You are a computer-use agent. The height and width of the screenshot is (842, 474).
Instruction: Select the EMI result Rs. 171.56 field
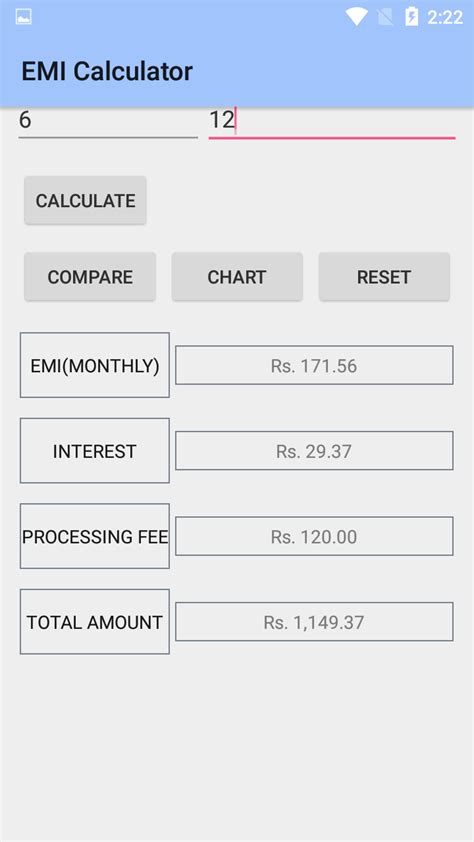click(314, 365)
